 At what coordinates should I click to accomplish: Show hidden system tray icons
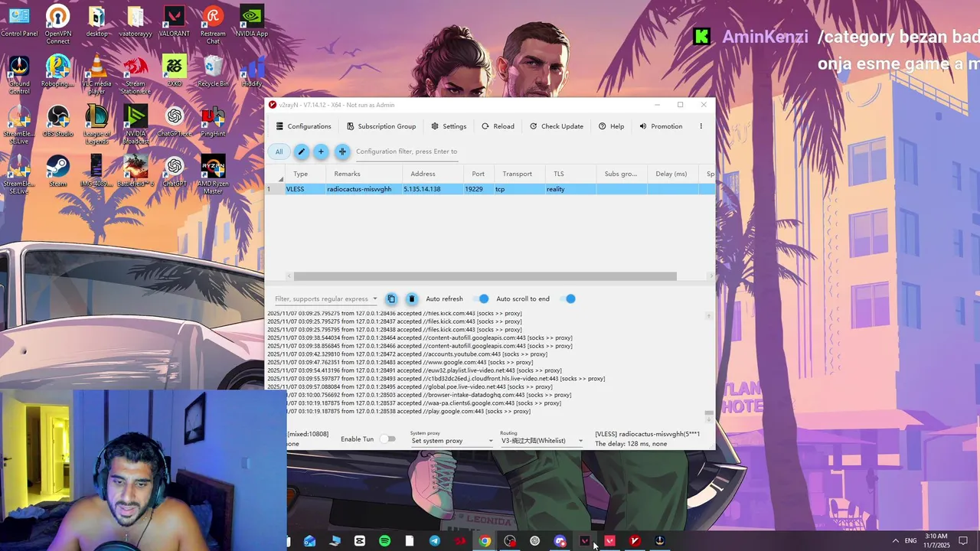(x=896, y=540)
